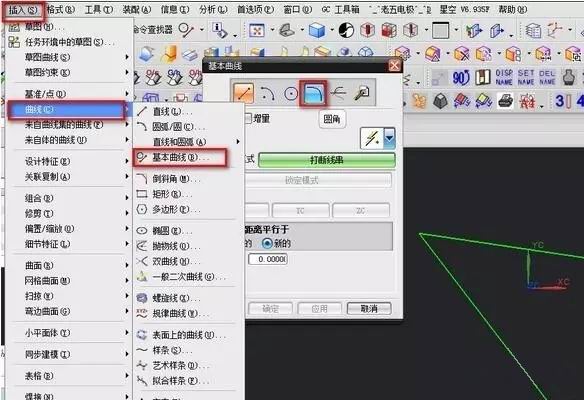Click the gray background square icon
The height and width of the screenshot is (400, 584).
click(441, 30)
